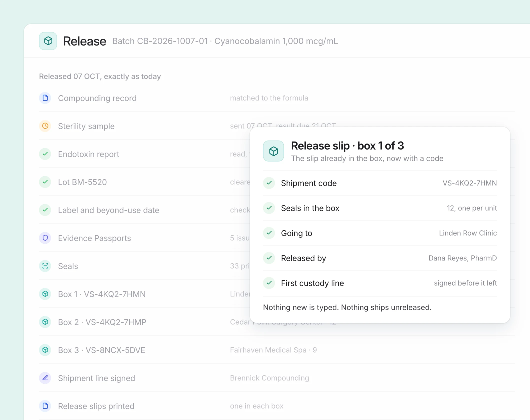
Task: Click the Seals in the box checkmark
Action: [269, 208]
